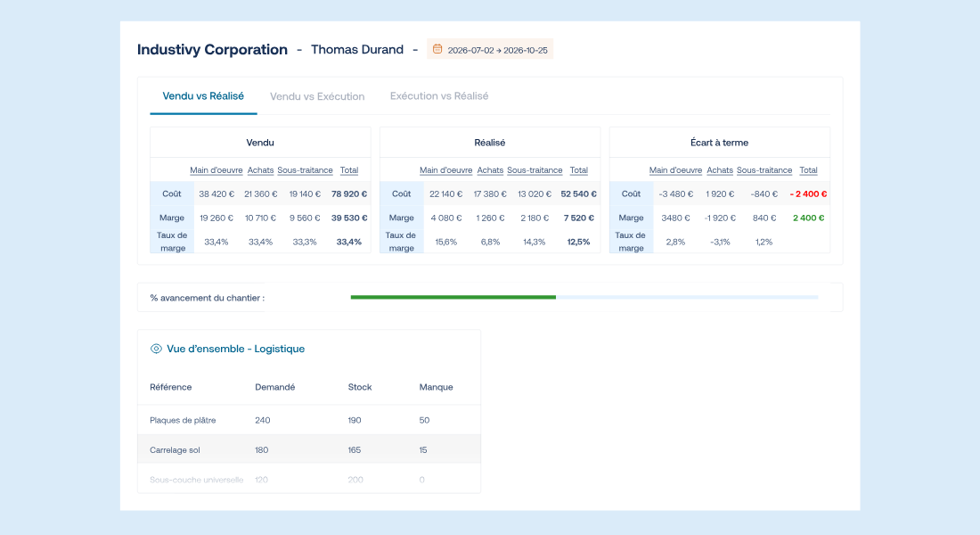Click the red -2 400 € total

[808, 194]
